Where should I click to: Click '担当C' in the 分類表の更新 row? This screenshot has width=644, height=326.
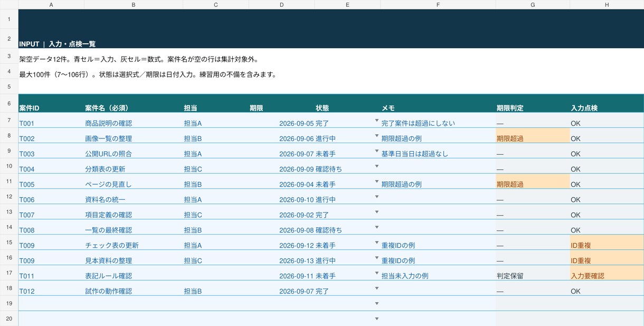(216, 166)
